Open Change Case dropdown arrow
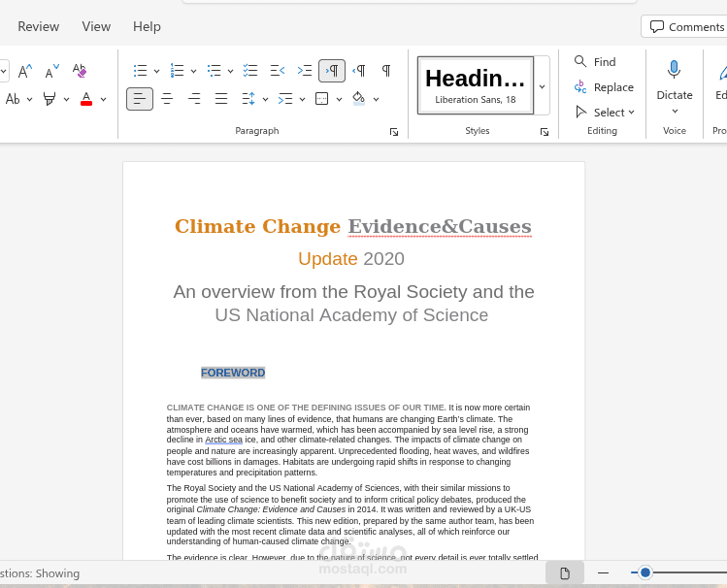727x588 pixels. [30, 100]
